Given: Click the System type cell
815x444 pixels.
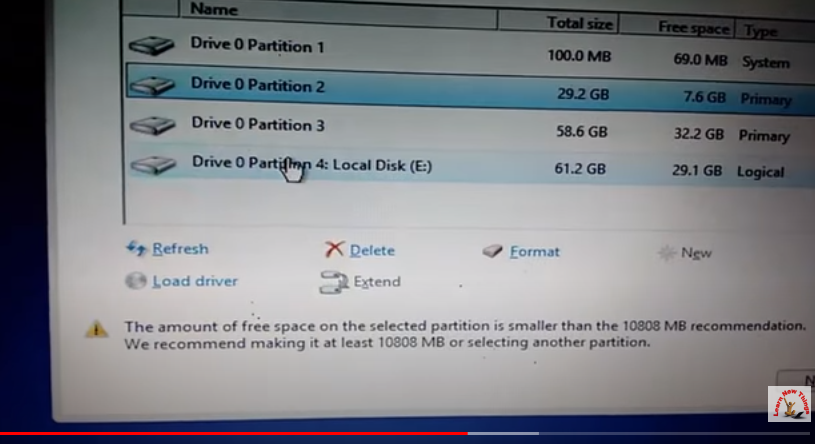Looking at the screenshot, I should click(x=766, y=62).
